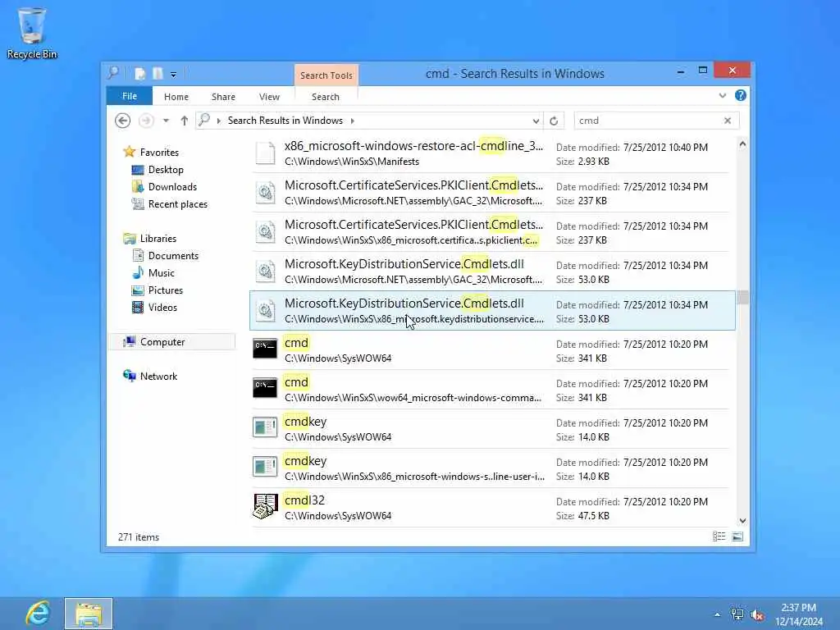
Task: Open the Recycle Bin desktop icon
Action: click(x=32, y=33)
